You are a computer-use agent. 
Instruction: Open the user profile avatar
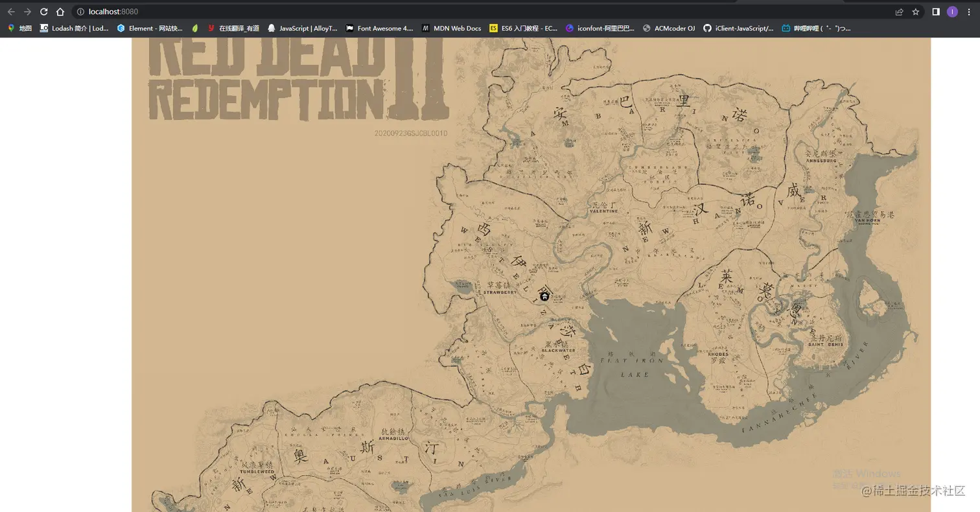[x=952, y=12]
